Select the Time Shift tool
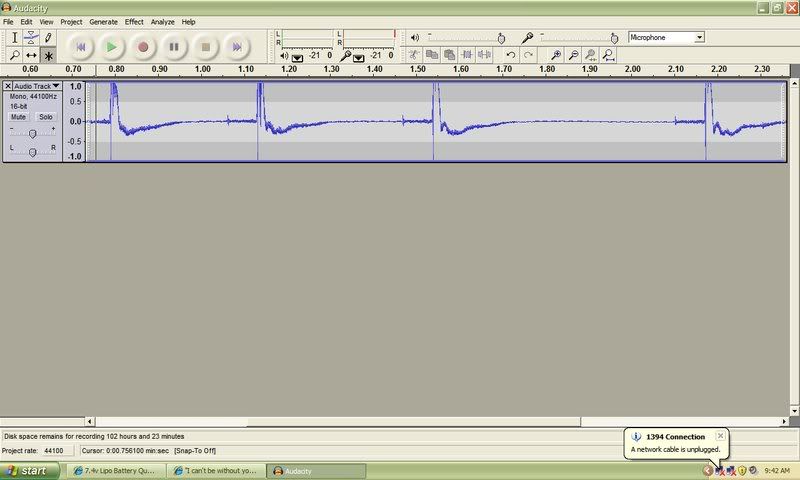Screen dimensions: 800x480 (31, 55)
